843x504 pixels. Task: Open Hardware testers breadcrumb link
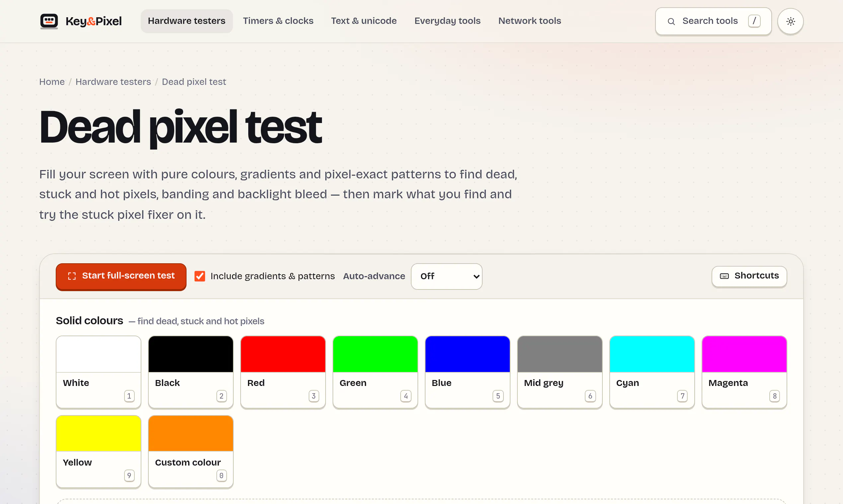(113, 82)
